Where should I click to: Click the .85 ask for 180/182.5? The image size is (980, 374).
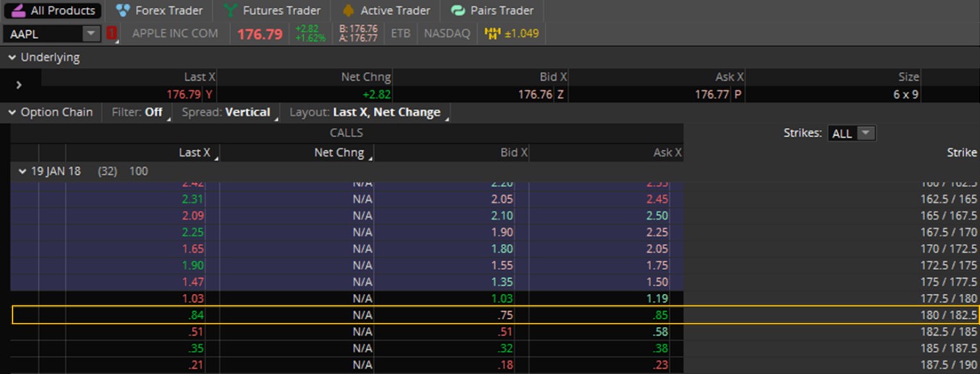pyautogui.click(x=658, y=316)
